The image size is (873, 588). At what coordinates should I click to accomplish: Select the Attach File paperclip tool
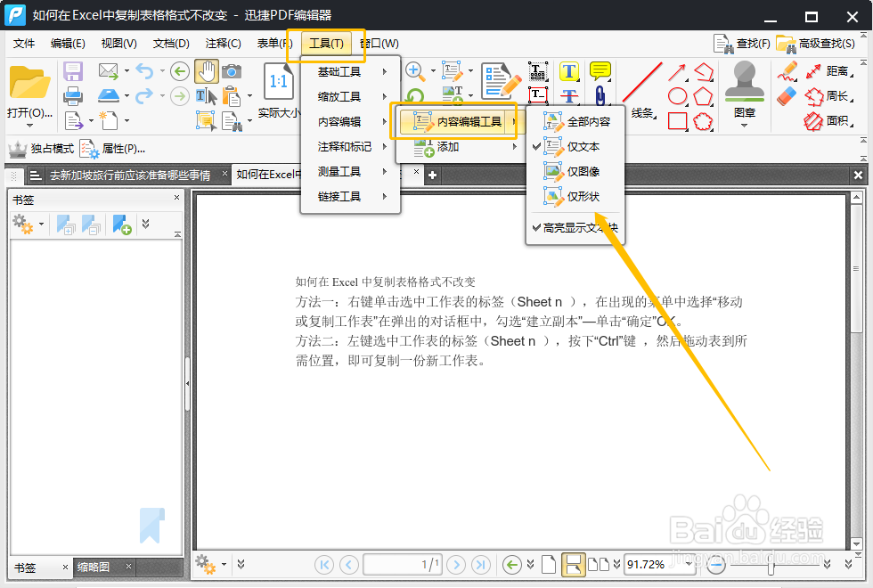[600, 96]
